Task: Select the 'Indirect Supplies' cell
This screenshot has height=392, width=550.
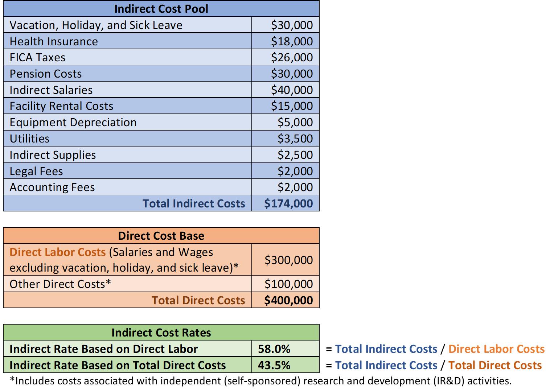Action: (127, 154)
